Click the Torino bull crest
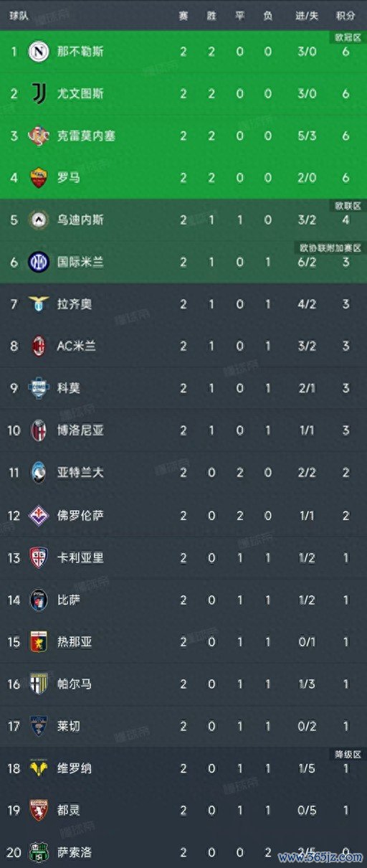 pyautogui.click(x=38, y=810)
